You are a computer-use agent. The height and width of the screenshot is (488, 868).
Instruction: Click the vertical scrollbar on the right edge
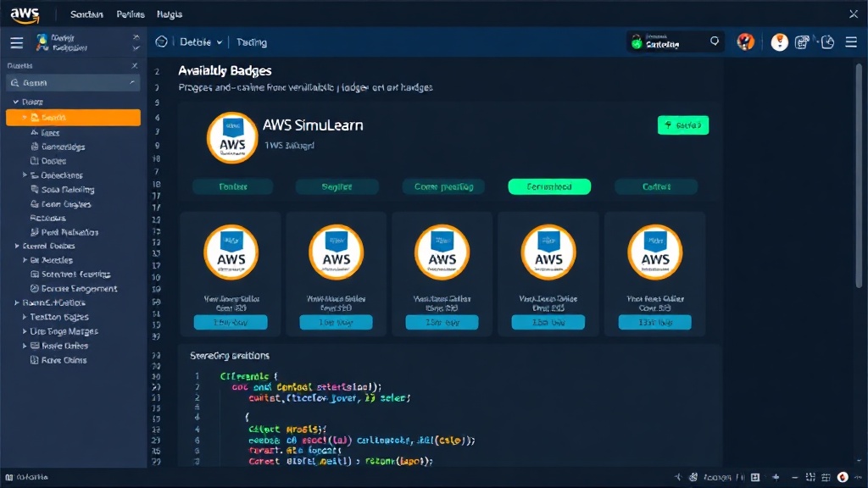[x=859, y=176]
